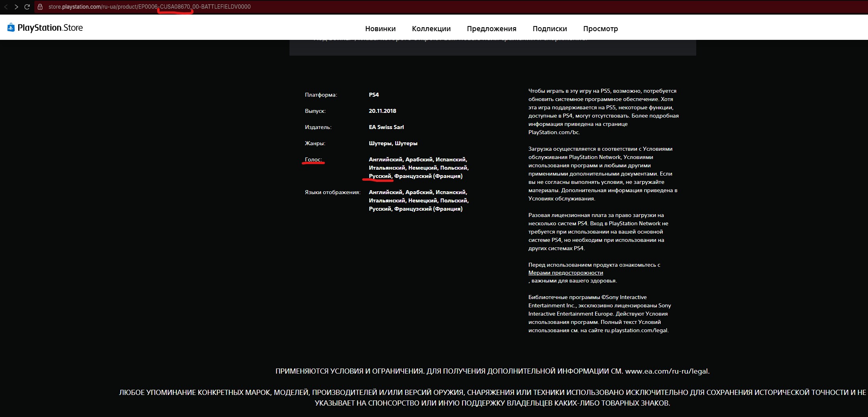Viewport: 868px width, 417px height.
Task: Click the Издатель: label
Action: 318,127
